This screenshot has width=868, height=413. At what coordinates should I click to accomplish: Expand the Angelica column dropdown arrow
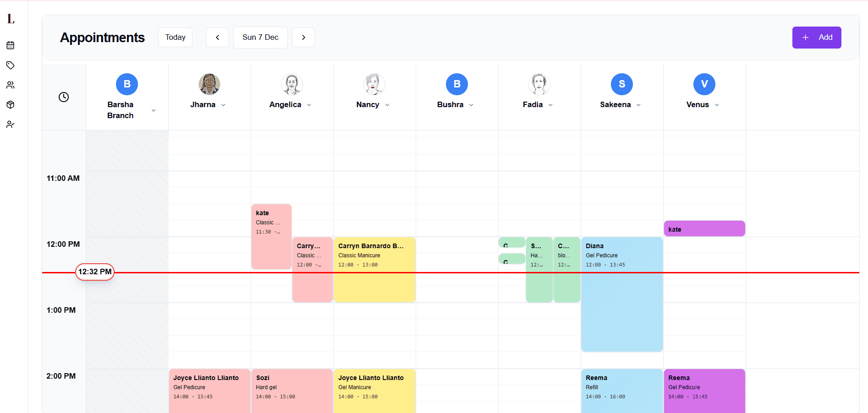(x=309, y=105)
